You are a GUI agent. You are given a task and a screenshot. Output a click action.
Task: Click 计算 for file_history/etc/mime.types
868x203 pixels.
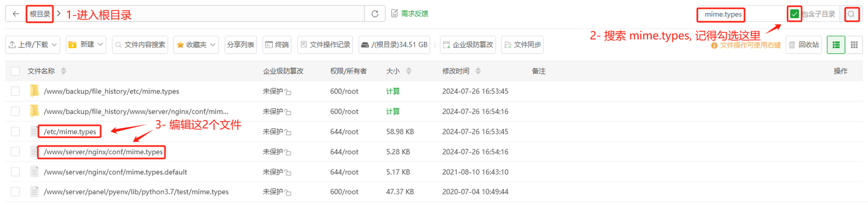pyautogui.click(x=393, y=91)
